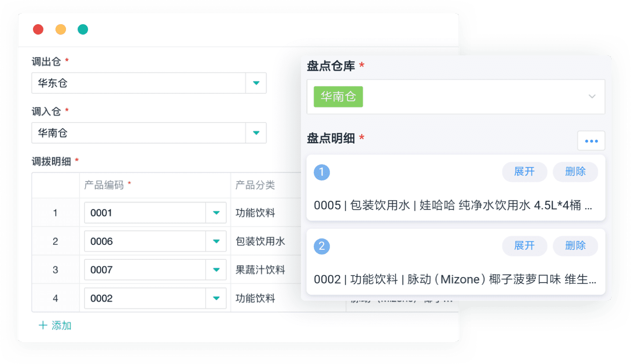Image resolution: width=631 pixels, height=364 pixels.
Task: Click the blue number 2 badge
Action: [x=322, y=246]
